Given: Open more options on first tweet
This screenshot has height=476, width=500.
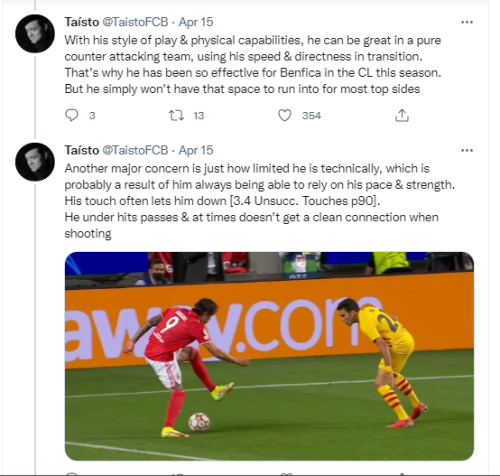Looking at the screenshot, I should [467, 22].
